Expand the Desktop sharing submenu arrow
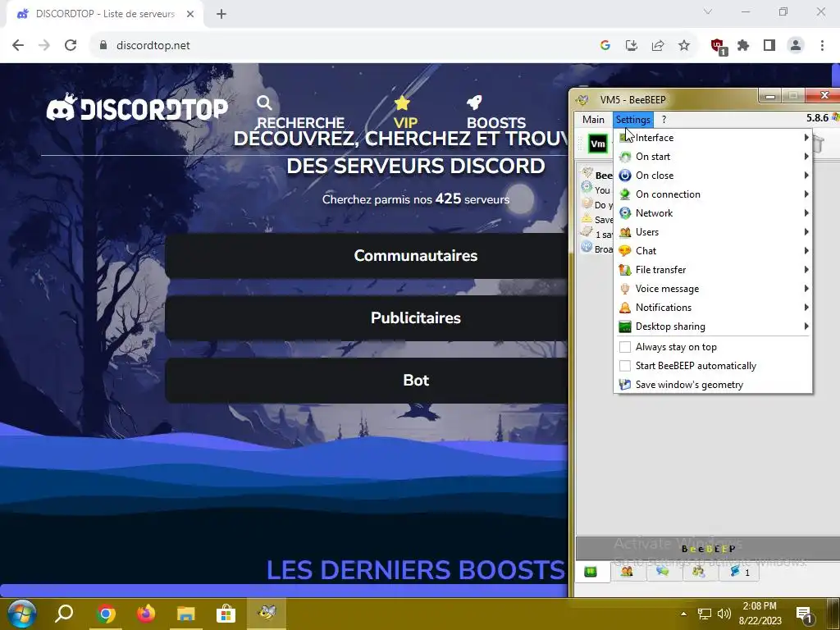 point(806,326)
